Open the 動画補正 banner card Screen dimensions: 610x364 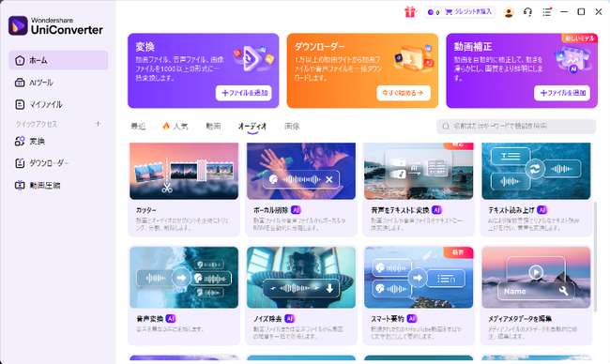pos(522,70)
